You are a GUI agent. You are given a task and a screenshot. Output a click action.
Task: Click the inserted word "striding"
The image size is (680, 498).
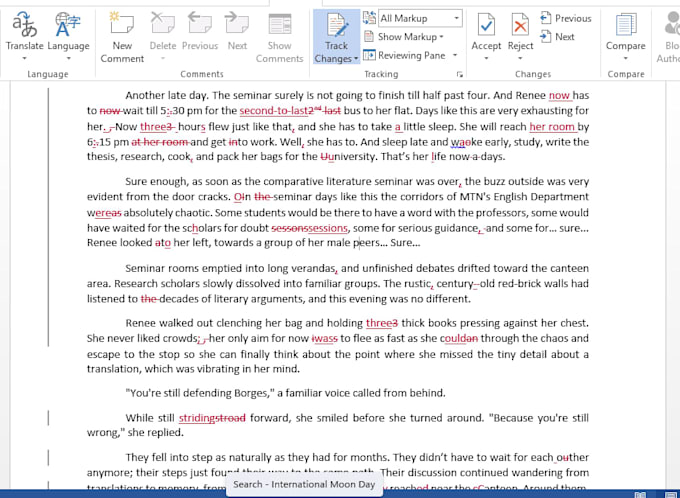pos(197,418)
